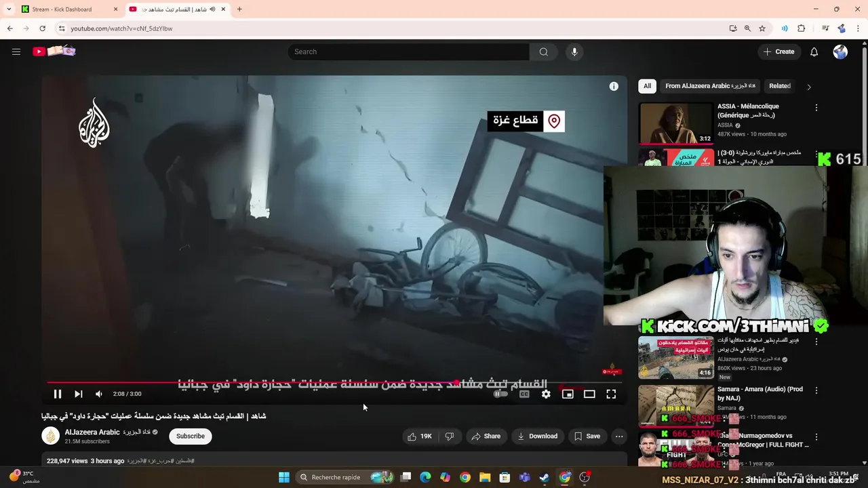Open File Explorer from taskbar
The width and height of the screenshot is (868, 488).
(x=485, y=477)
